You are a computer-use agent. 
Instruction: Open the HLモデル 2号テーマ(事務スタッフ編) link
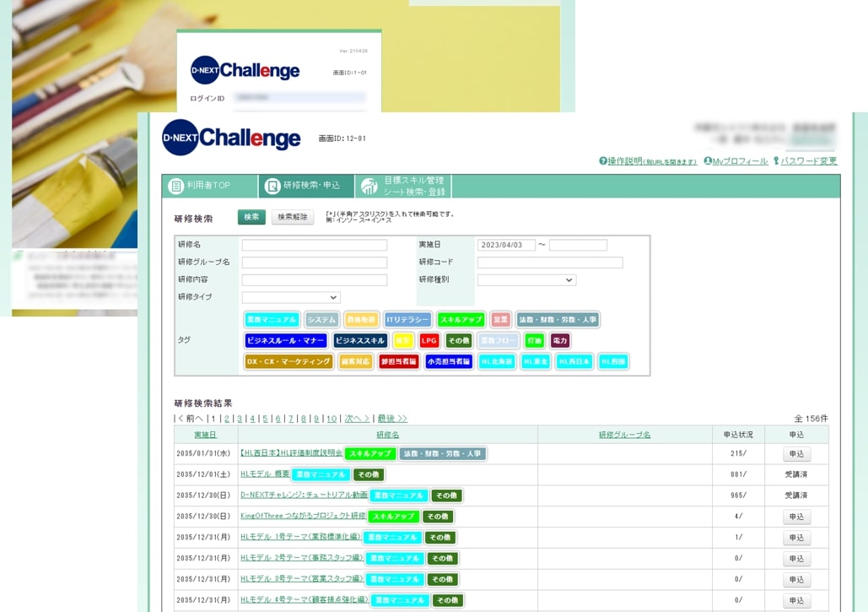pos(302,558)
